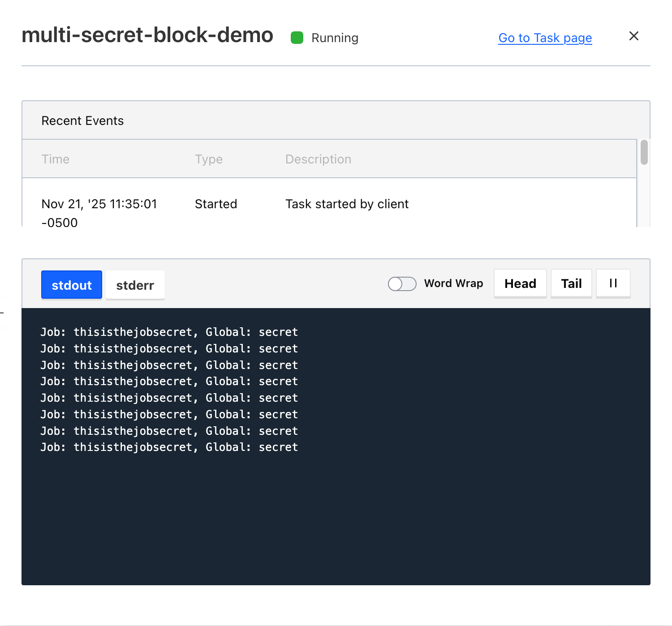Click the last log output line
Viewport: 672px width, 626px height.
(169, 447)
